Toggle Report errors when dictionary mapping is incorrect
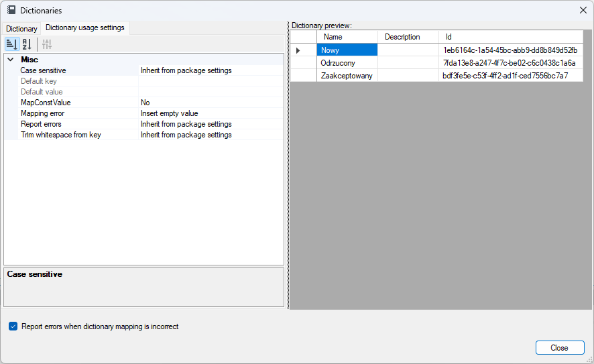Screen dimensions: 594x364 pyautogui.click(x=13, y=326)
